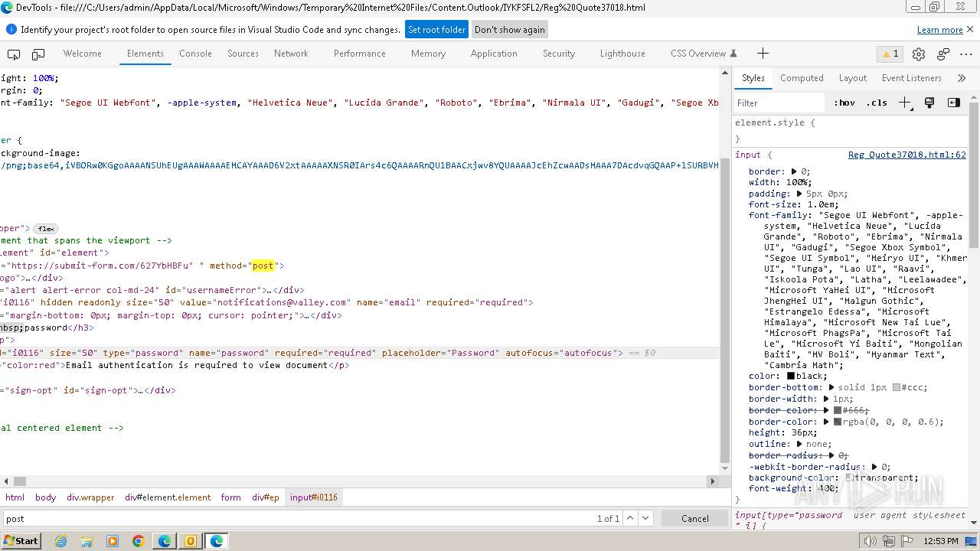
Task: Open the Layout sidebar tab
Action: point(852,78)
